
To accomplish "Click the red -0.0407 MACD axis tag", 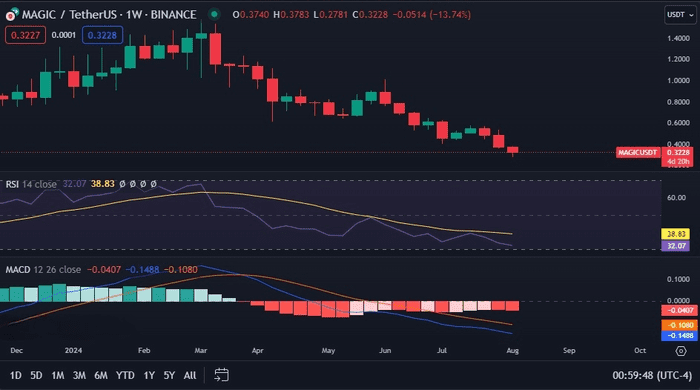I will (x=679, y=310).
